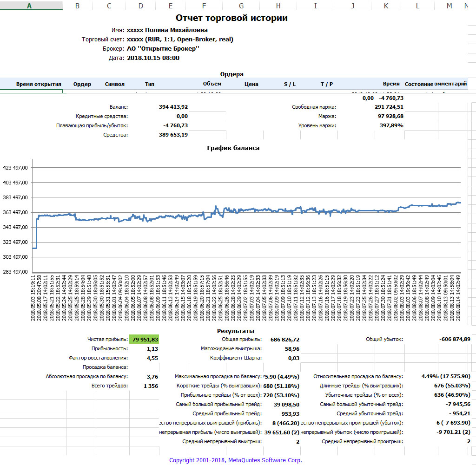This screenshot has width=476, height=465.
Task: Select the 'Отчет торговой истории' title cell
Action: [x=231, y=18]
